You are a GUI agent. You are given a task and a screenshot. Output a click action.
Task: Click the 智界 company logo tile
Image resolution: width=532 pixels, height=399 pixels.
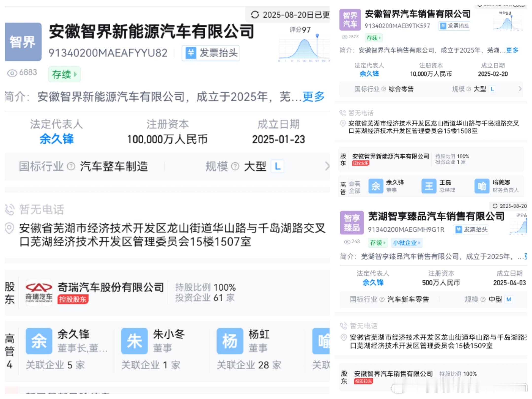[x=23, y=42]
